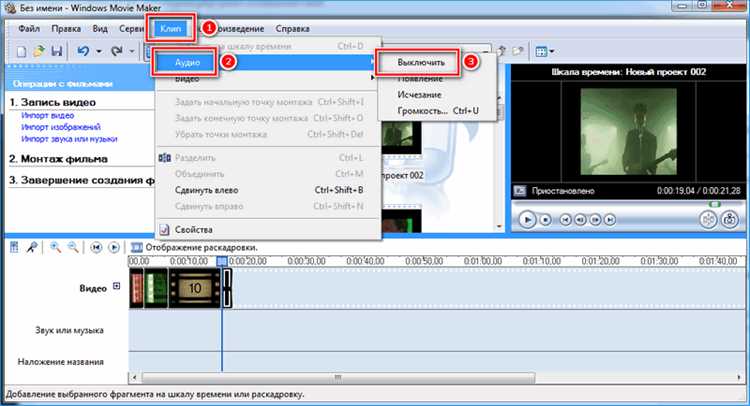750x406 pixels.
Task: Click the Импорт изображений link
Action: (x=61, y=127)
